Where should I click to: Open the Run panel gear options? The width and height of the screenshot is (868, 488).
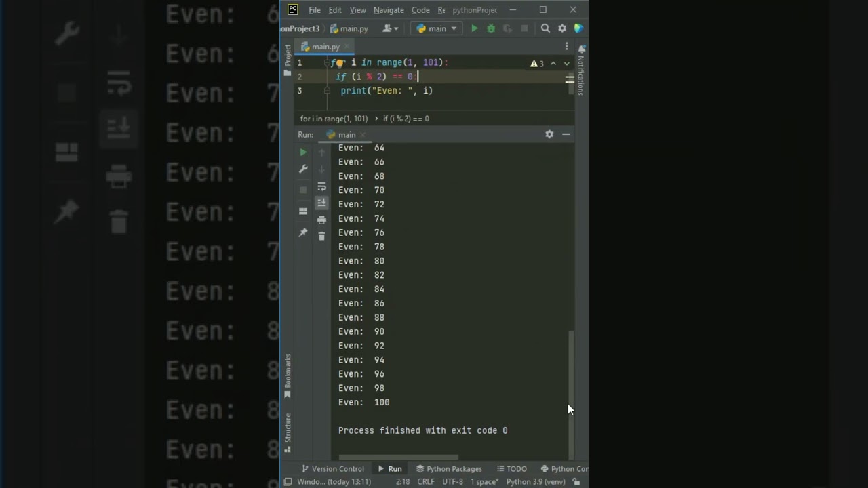click(549, 134)
